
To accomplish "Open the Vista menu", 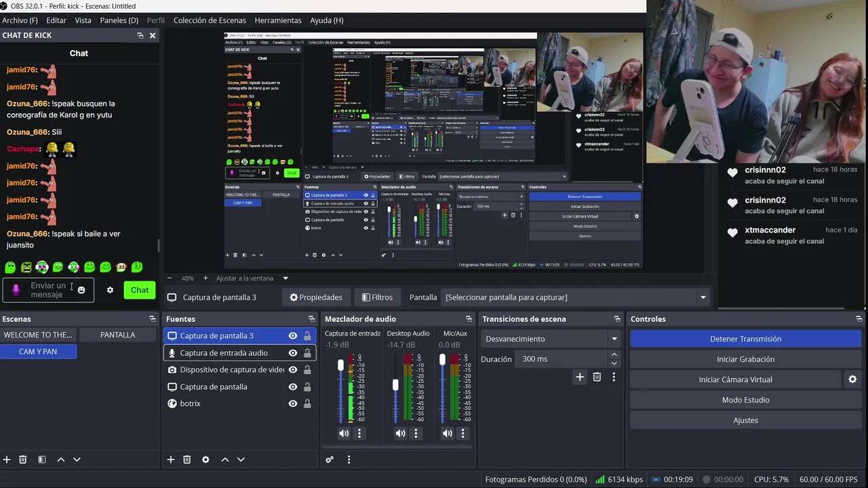I will (x=83, y=20).
